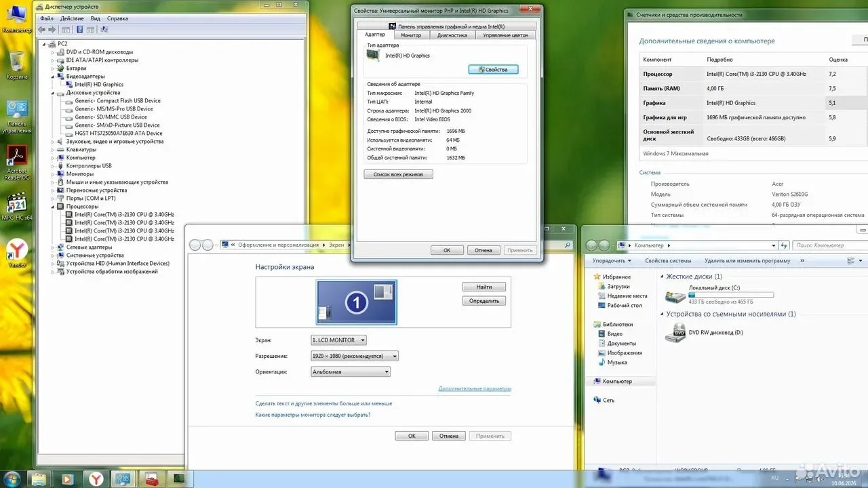
Task: Click Отмена in adapter properties dialog
Action: pyautogui.click(x=484, y=250)
